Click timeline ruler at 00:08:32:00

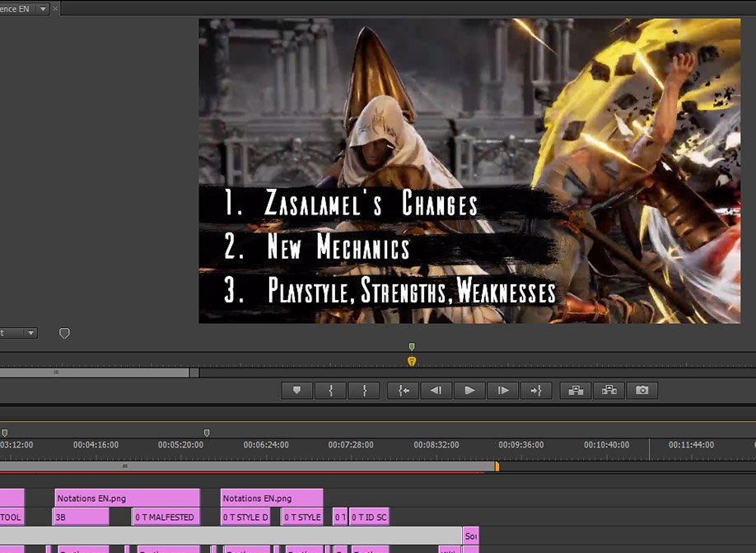tap(436, 445)
